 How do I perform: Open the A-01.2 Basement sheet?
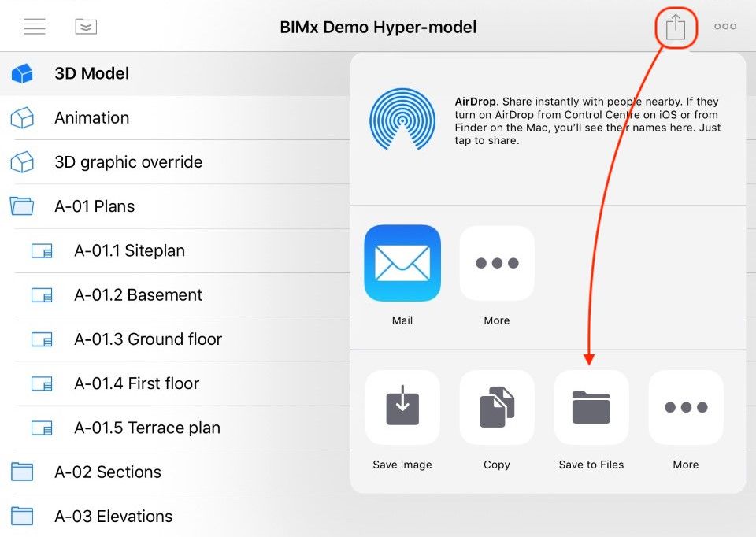176,295
